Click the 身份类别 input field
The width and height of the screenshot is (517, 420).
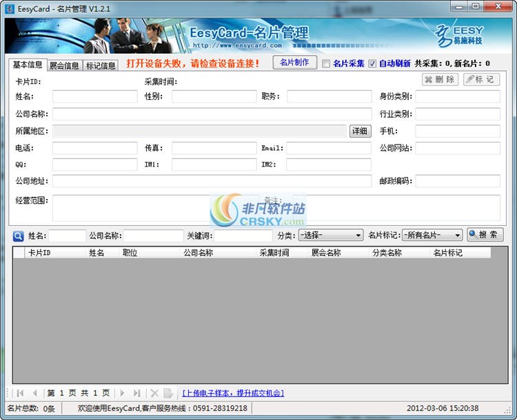pos(458,96)
